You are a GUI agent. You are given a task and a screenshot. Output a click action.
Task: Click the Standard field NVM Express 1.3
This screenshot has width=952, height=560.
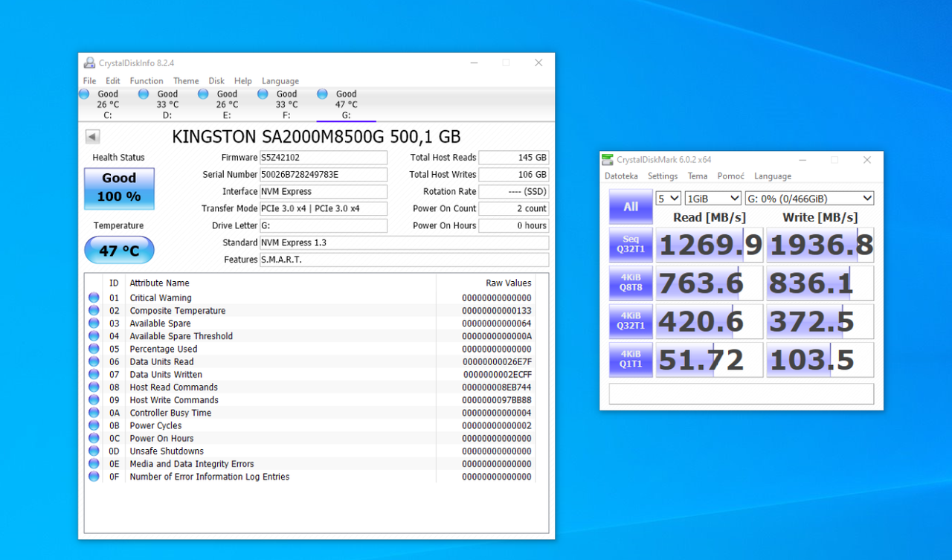[404, 243]
